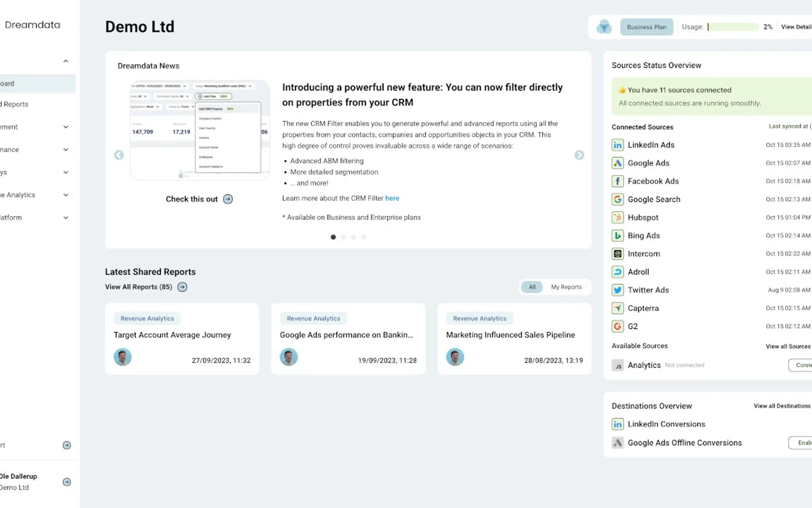
Task: Click View All Reports (85) link
Action: (139, 287)
